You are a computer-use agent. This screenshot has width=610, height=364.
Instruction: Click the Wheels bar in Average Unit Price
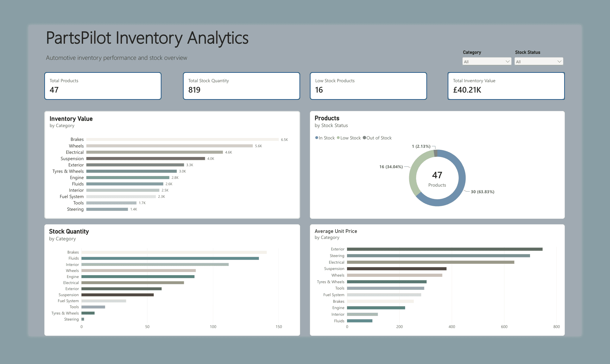[394, 275]
